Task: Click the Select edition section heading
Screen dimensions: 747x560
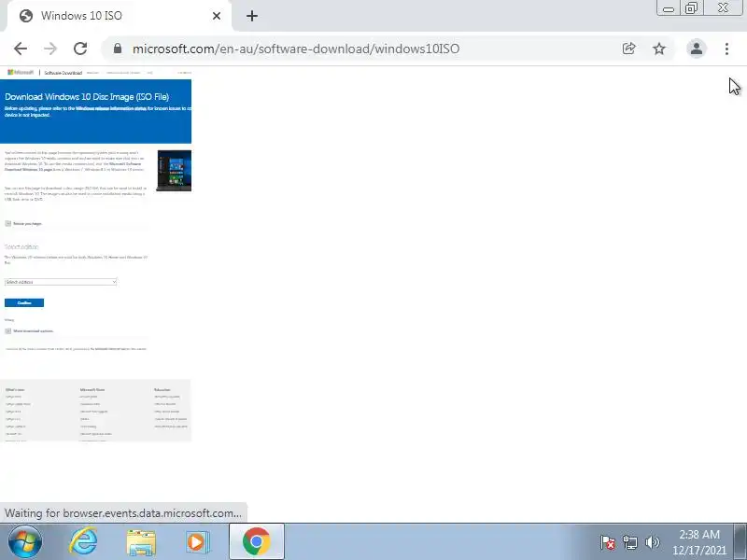Action: 21,246
